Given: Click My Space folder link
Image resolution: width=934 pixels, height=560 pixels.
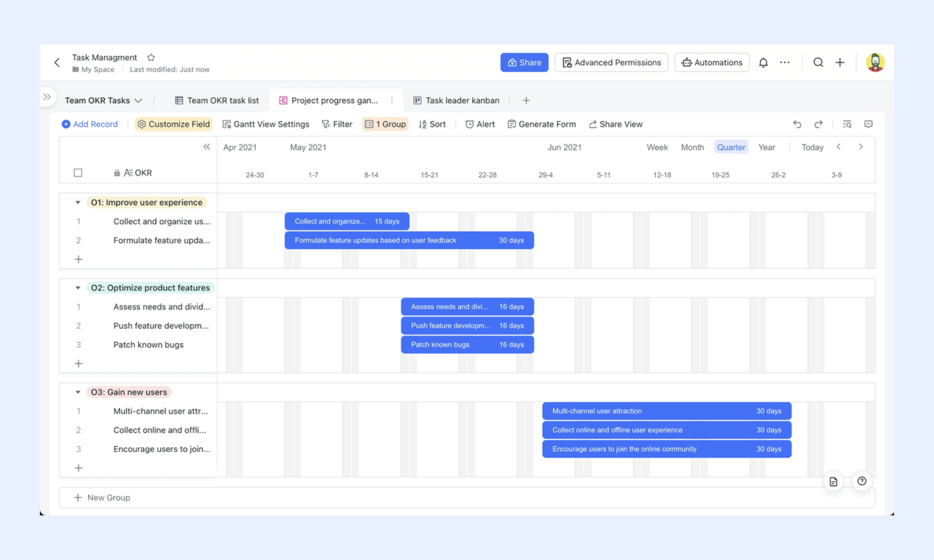Looking at the screenshot, I should 93,70.
